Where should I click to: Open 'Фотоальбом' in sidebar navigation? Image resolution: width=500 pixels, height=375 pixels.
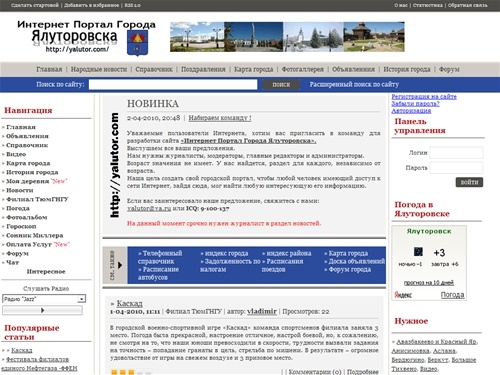tap(27, 217)
